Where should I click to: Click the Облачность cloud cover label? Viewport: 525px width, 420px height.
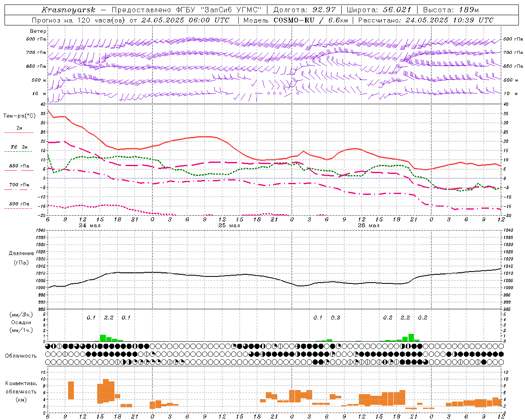pos(21,356)
